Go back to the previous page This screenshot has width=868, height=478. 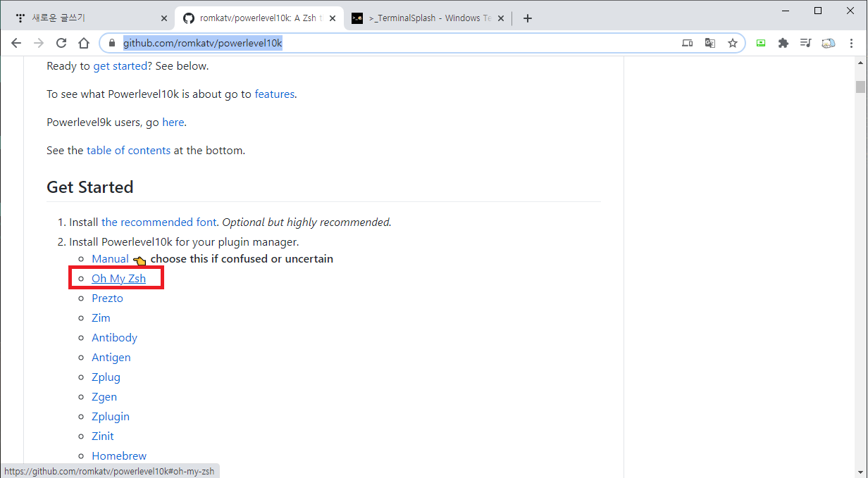click(x=16, y=43)
